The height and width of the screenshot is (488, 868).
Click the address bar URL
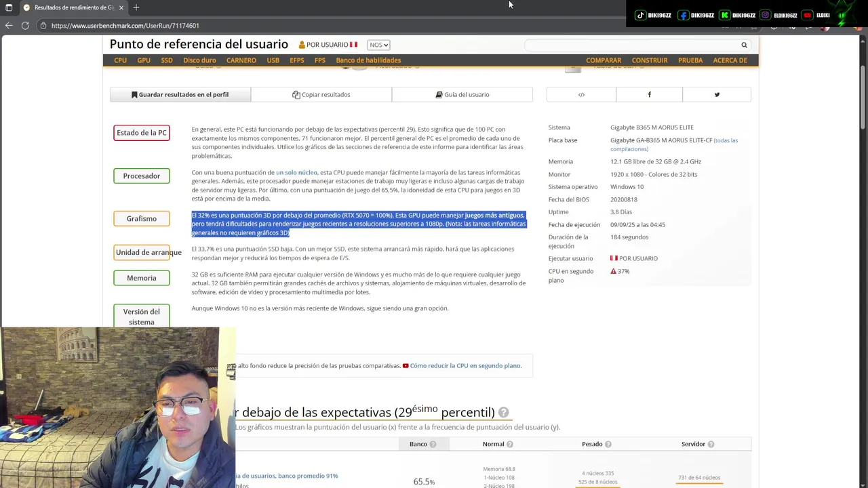(x=125, y=26)
